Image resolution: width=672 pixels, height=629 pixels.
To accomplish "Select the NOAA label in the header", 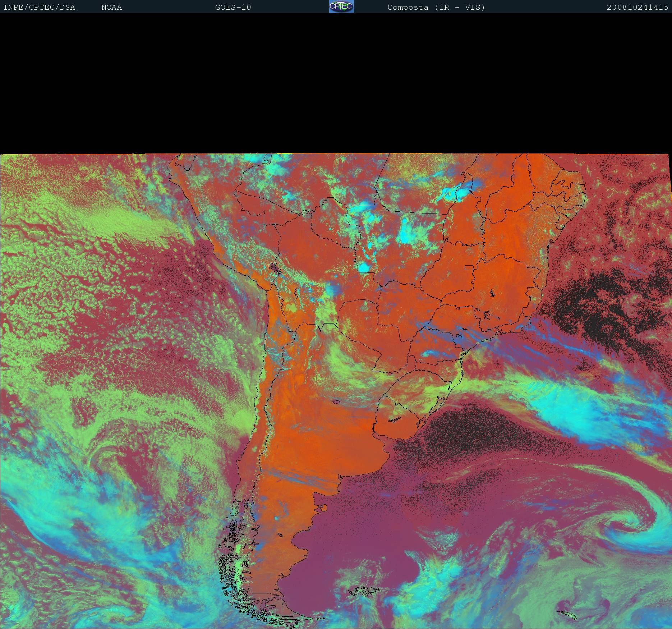I will click(x=111, y=7).
